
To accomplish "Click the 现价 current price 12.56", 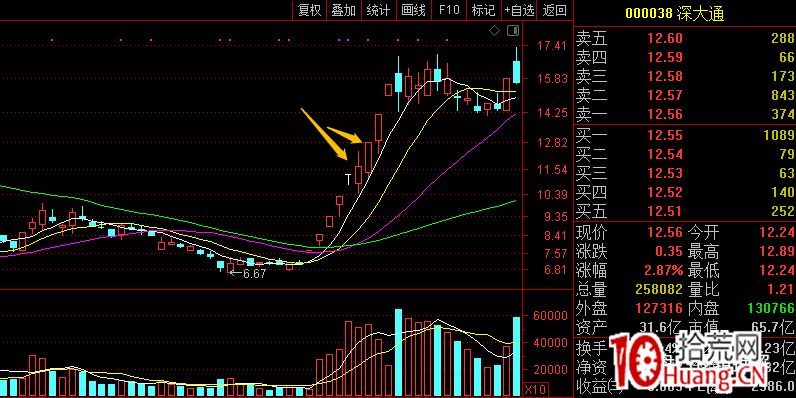I will (665, 233).
